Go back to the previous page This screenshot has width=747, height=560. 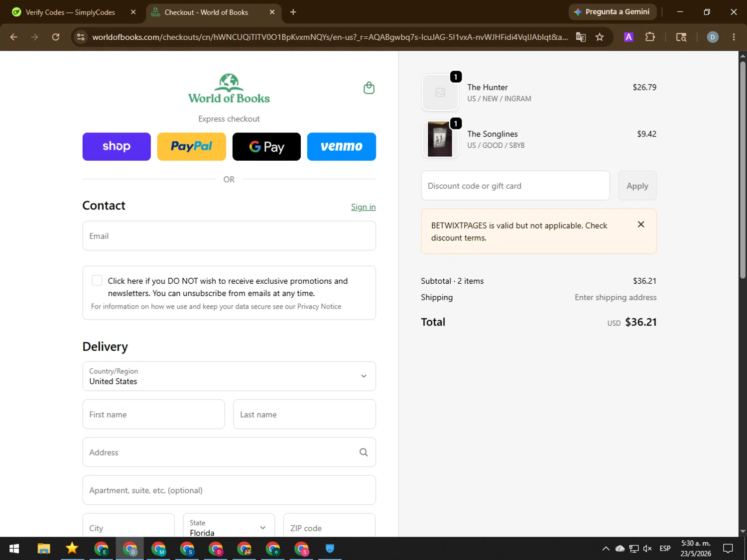14,37
